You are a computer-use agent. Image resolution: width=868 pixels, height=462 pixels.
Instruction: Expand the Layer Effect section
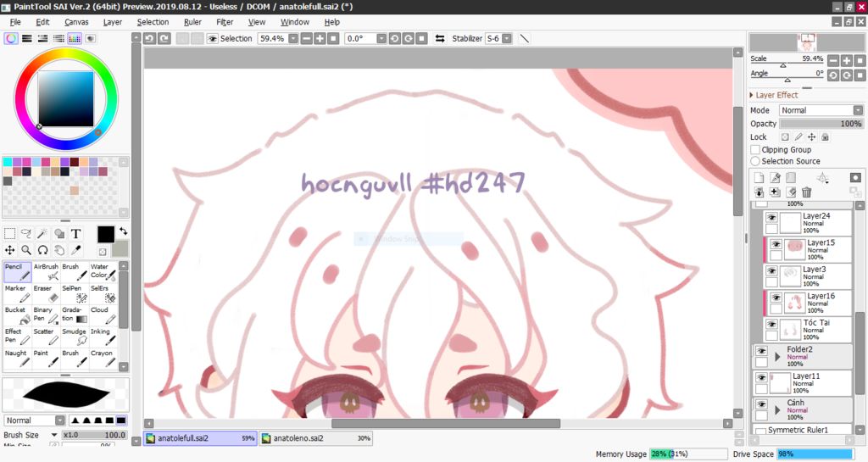click(752, 95)
